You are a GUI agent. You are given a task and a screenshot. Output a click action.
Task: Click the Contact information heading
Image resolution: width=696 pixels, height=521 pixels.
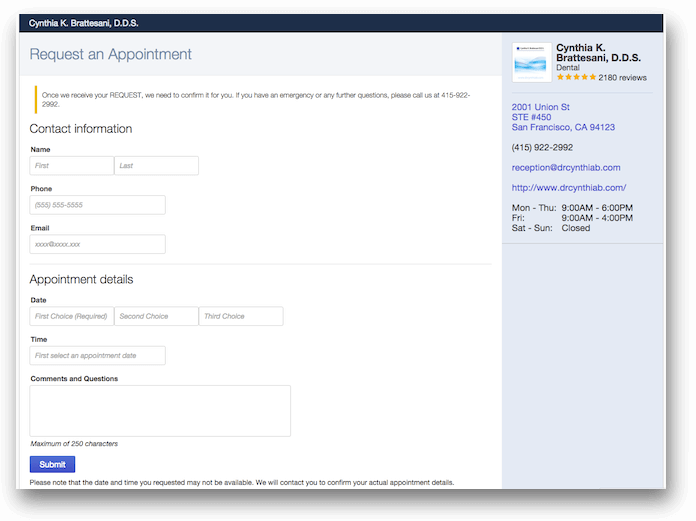(x=81, y=129)
